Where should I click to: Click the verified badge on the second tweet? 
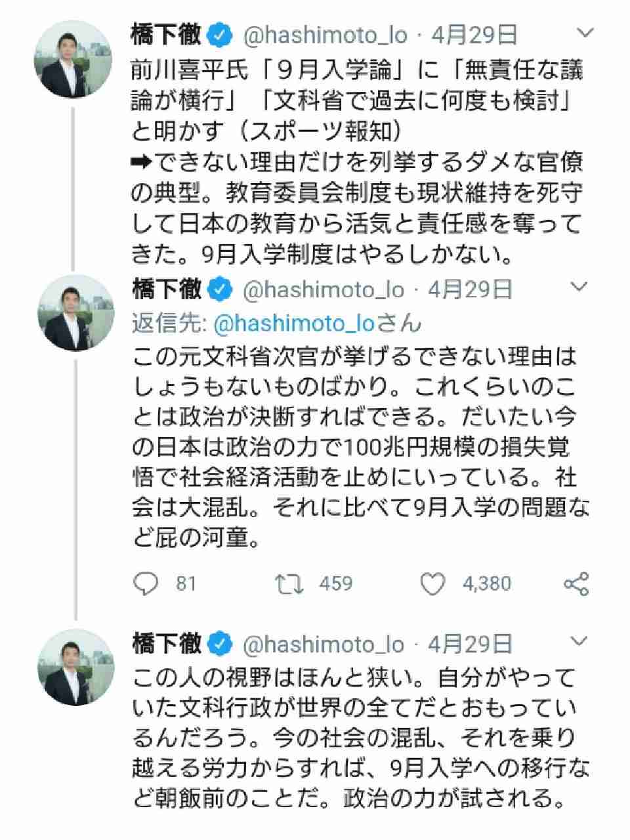coord(220,289)
